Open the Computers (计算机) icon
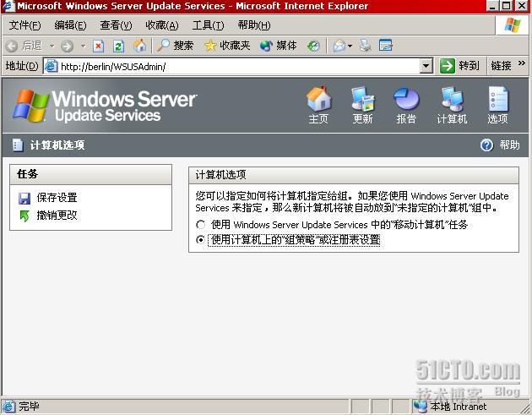 pyautogui.click(x=452, y=99)
